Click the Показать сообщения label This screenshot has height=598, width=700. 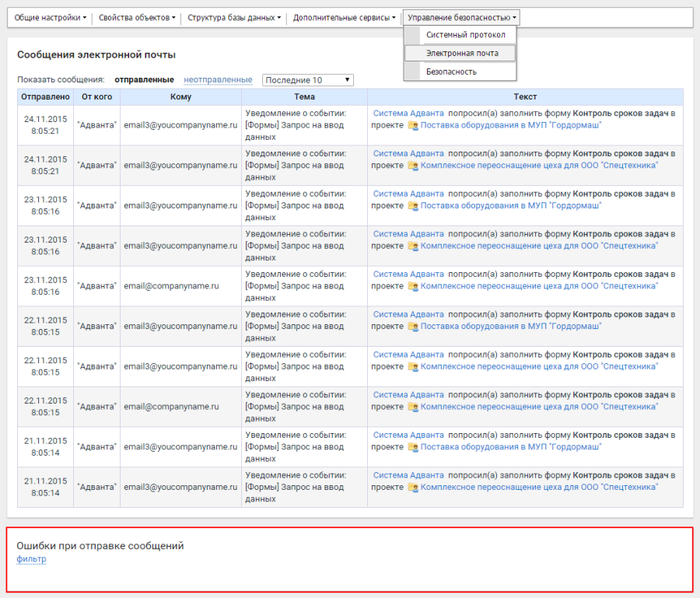click(61, 80)
